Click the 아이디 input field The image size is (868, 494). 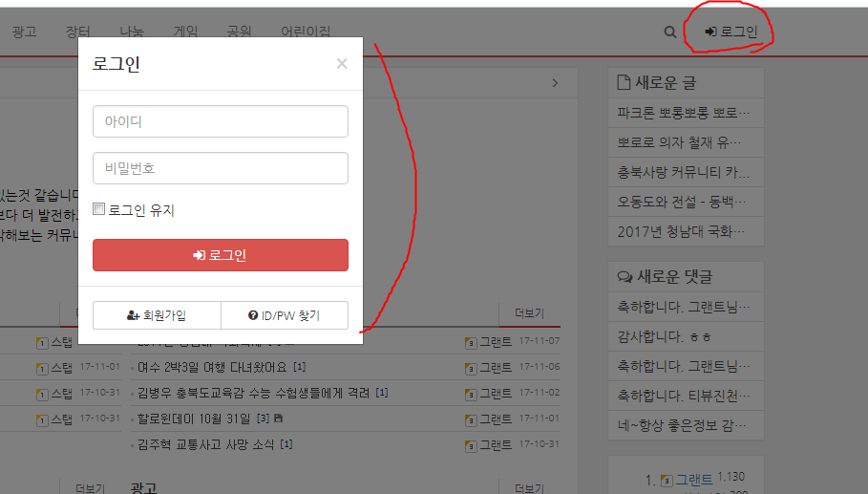click(220, 121)
